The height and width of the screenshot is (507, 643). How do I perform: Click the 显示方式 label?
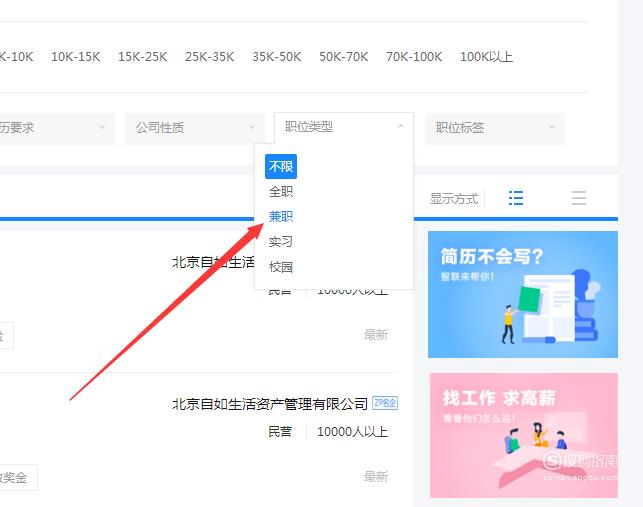454,199
